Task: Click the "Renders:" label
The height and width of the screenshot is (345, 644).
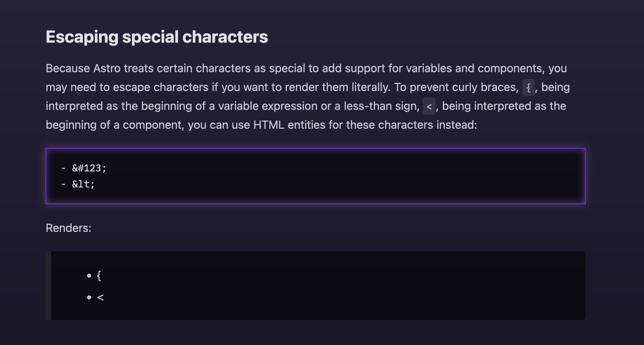Action: click(x=69, y=228)
